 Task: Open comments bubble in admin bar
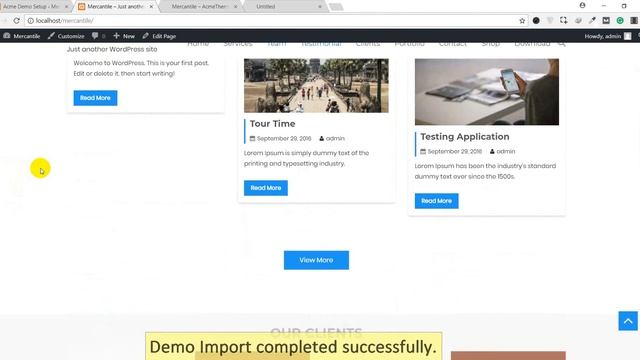[x=98, y=36]
